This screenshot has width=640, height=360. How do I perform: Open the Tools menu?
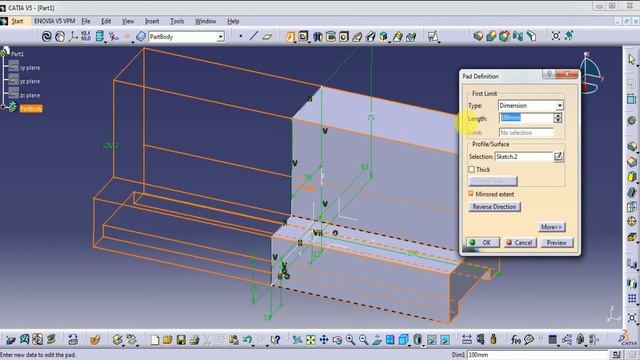coord(177,21)
